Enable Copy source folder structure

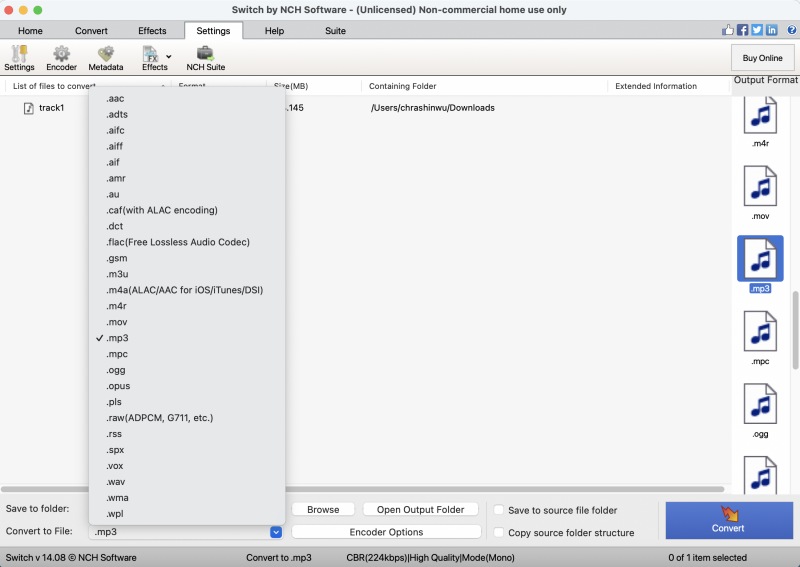coord(499,532)
